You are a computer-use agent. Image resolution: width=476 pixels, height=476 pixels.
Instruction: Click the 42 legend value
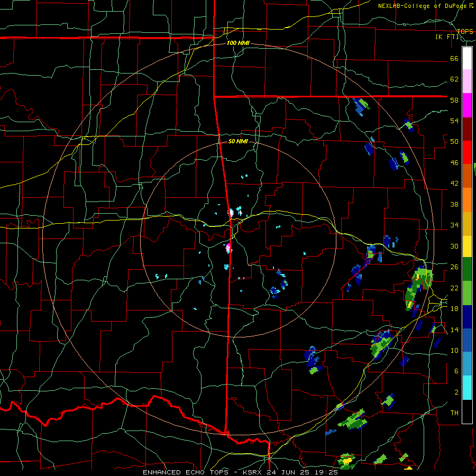point(454,184)
